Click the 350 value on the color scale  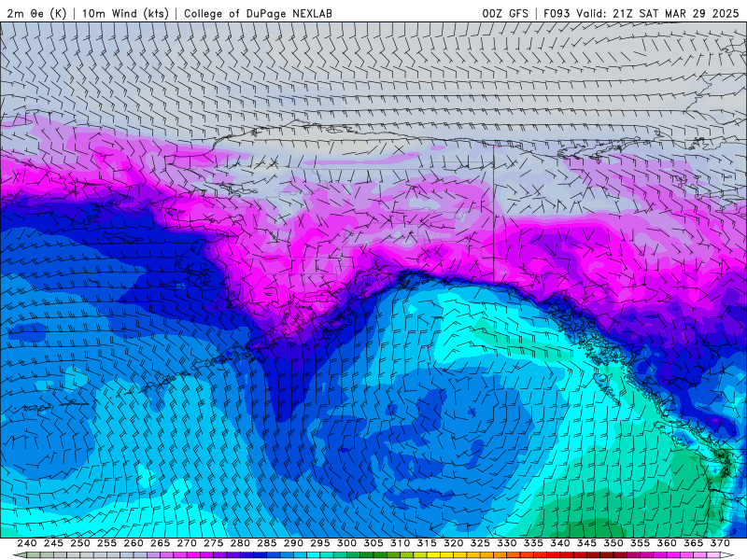[613, 543]
